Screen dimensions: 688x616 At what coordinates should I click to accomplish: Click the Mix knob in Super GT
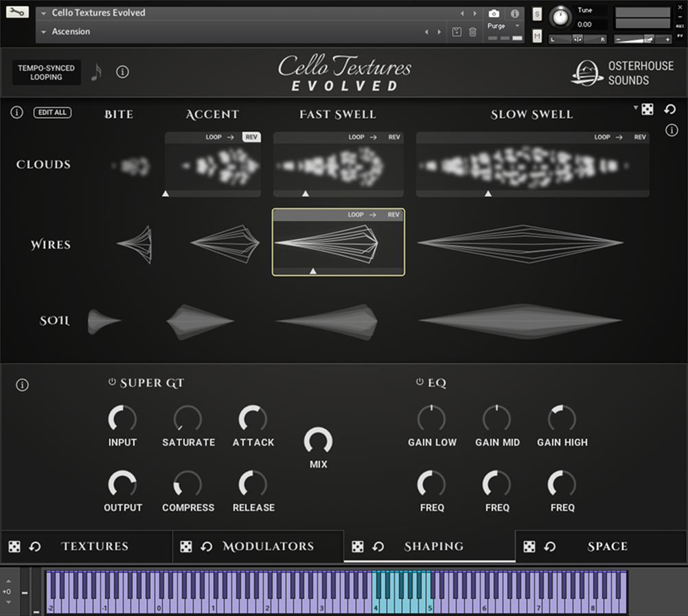[x=318, y=441]
